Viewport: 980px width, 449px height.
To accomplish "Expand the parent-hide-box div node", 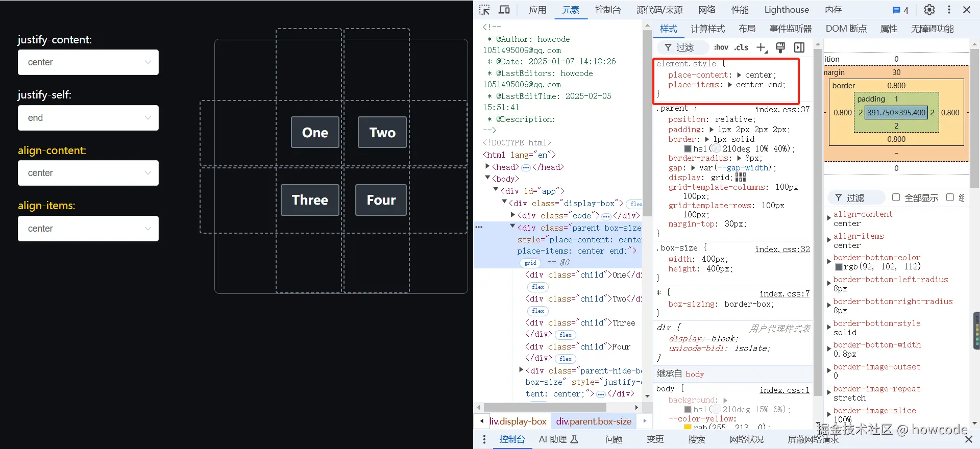I will pyautogui.click(x=521, y=370).
